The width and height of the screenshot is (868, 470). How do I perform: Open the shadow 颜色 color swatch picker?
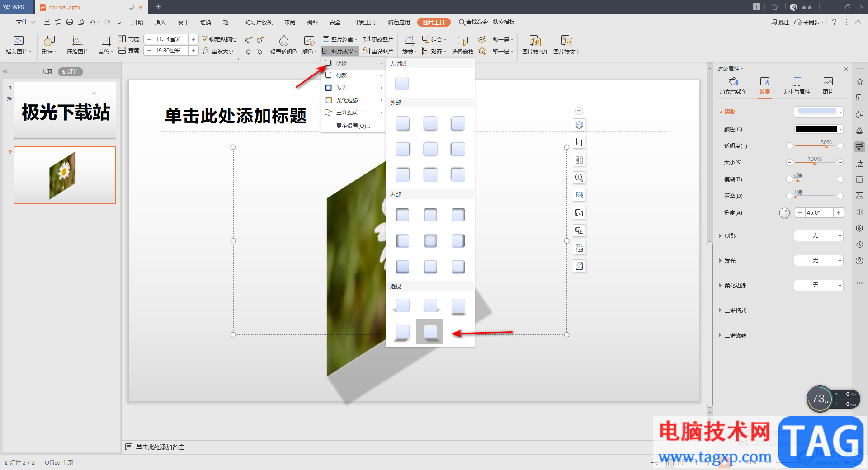(x=819, y=129)
